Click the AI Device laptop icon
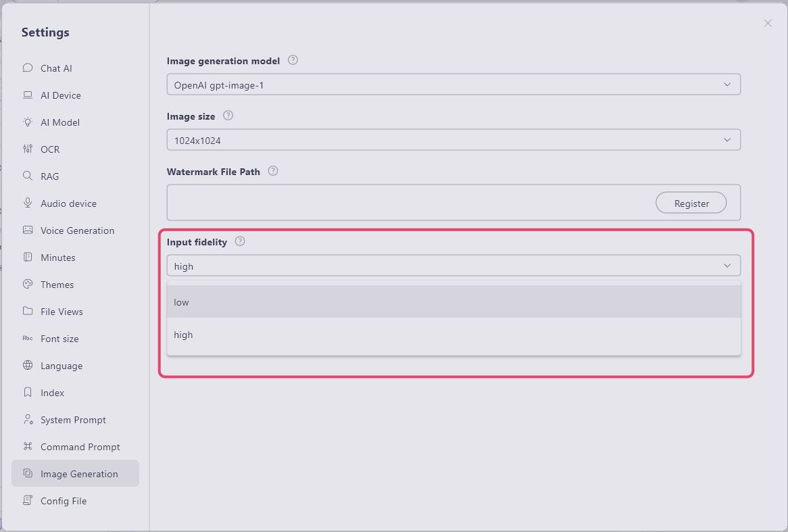788x532 pixels. coord(28,95)
